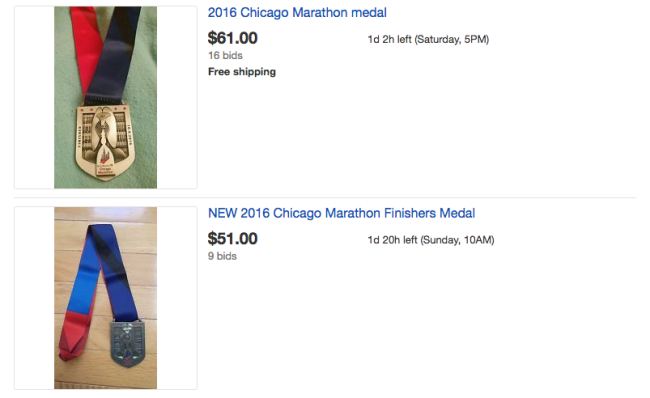Click the Free shipping label

242,72
